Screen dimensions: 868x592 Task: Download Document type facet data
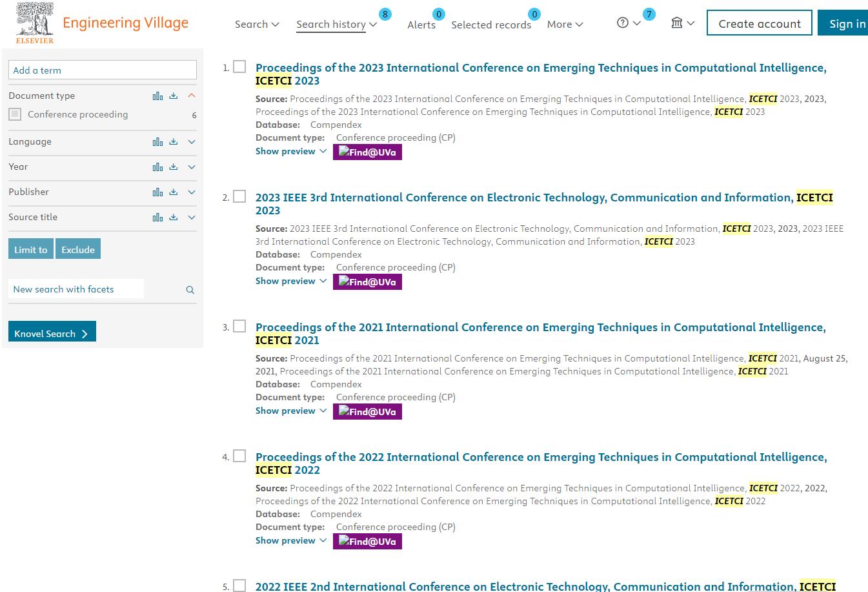click(174, 96)
